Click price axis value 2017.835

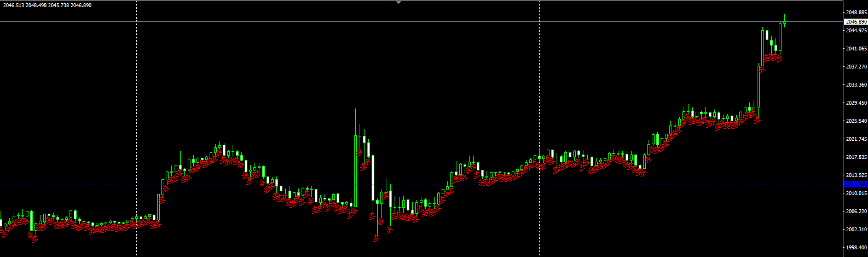pos(857,157)
